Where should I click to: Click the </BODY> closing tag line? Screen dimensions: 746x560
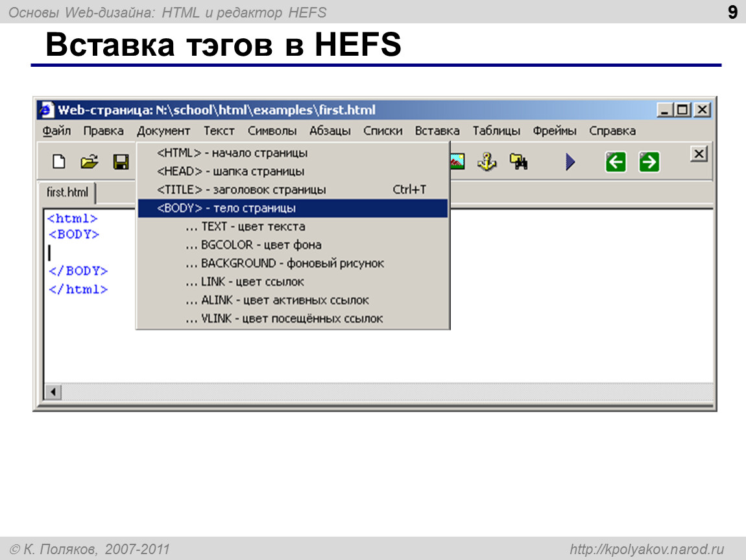pyautogui.click(x=78, y=271)
